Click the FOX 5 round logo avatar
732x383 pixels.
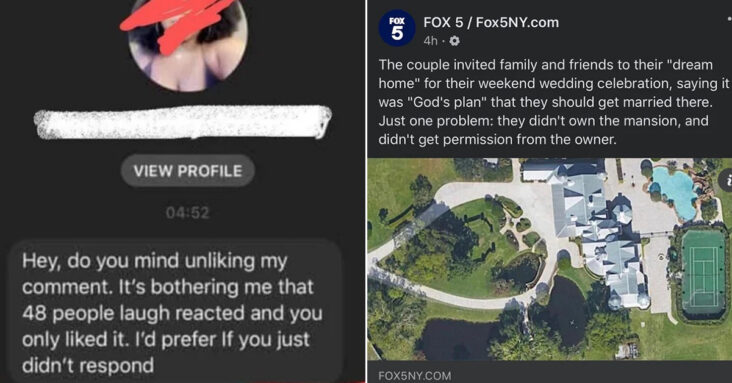(x=396, y=28)
